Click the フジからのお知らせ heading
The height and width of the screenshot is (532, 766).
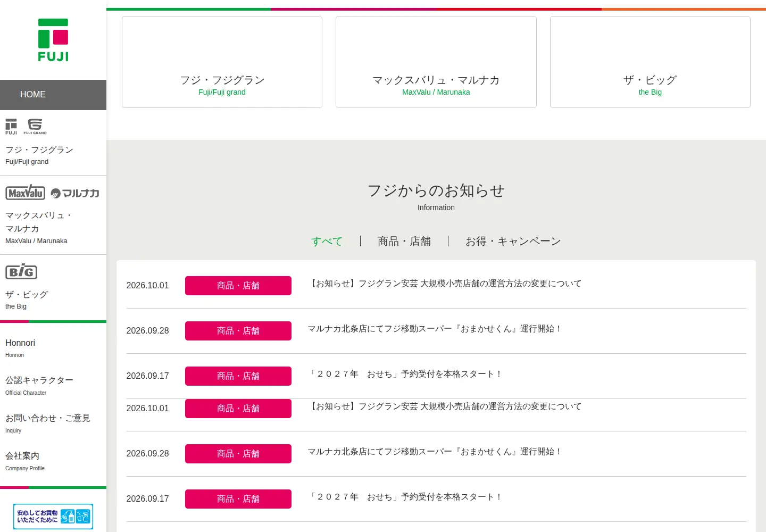point(436,190)
